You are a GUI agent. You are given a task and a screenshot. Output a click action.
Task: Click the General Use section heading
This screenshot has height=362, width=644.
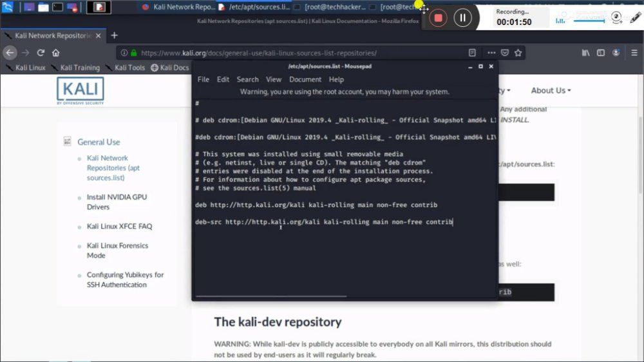coord(99,142)
